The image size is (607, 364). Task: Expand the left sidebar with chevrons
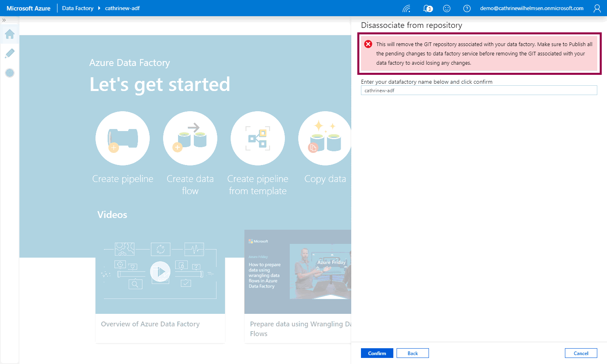[x=4, y=20]
